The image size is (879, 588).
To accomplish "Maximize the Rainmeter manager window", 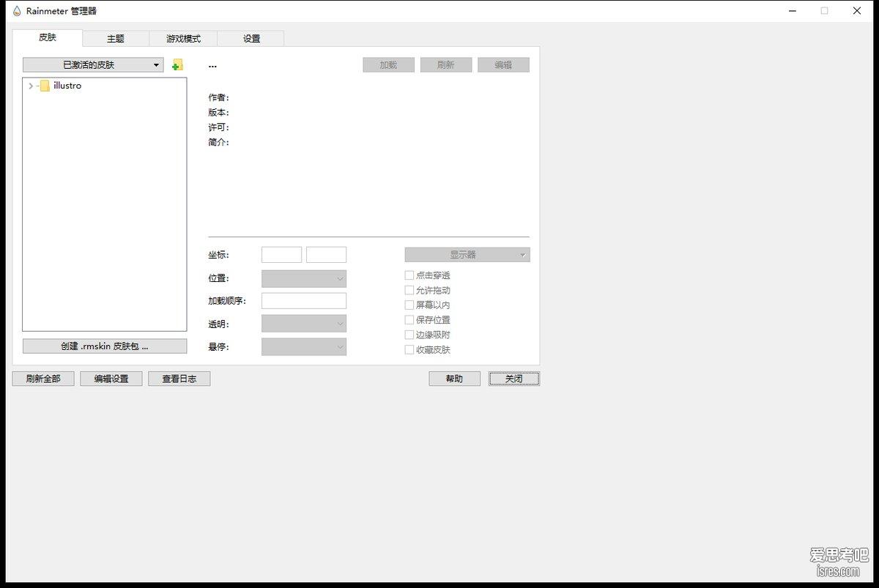I will (x=824, y=11).
